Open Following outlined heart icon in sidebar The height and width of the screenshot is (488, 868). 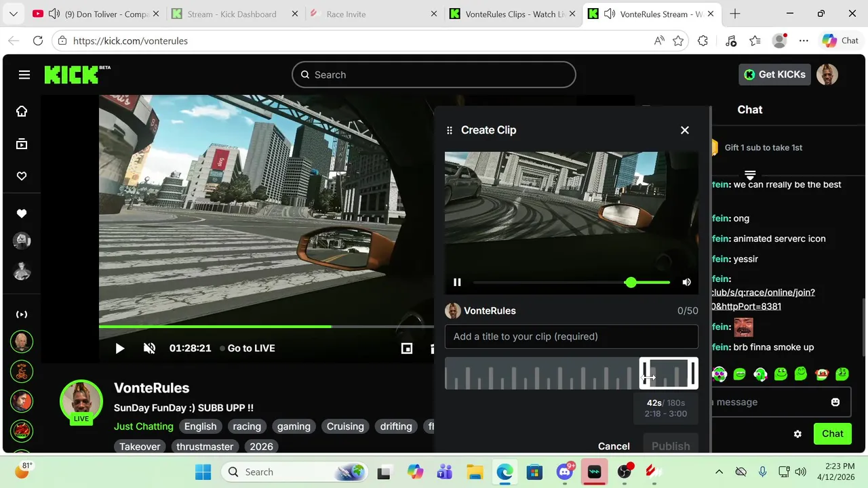(22, 176)
